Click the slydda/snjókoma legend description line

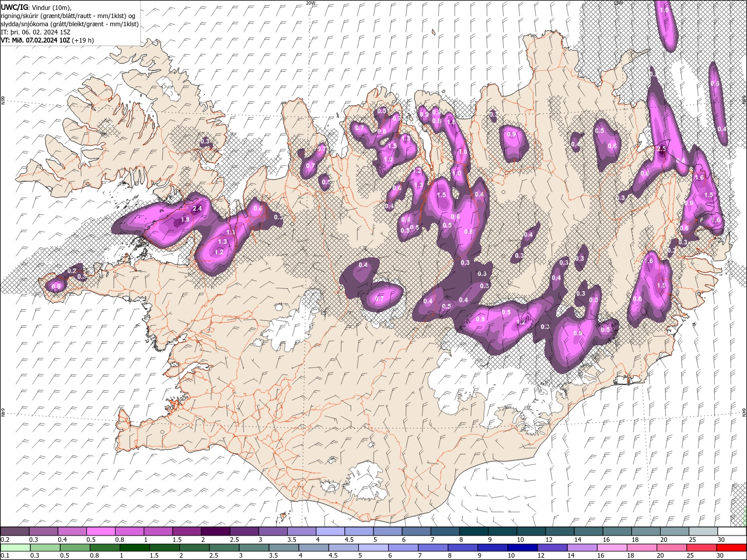click(69, 24)
